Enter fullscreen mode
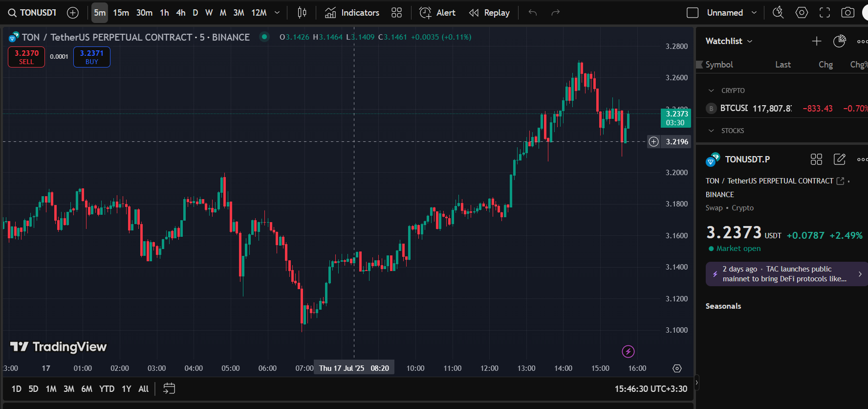The height and width of the screenshot is (409, 868). click(x=825, y=13)
